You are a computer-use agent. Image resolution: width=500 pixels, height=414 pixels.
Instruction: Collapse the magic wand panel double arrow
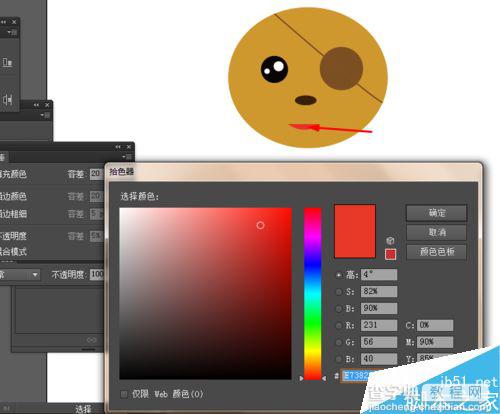coord(118,147)
